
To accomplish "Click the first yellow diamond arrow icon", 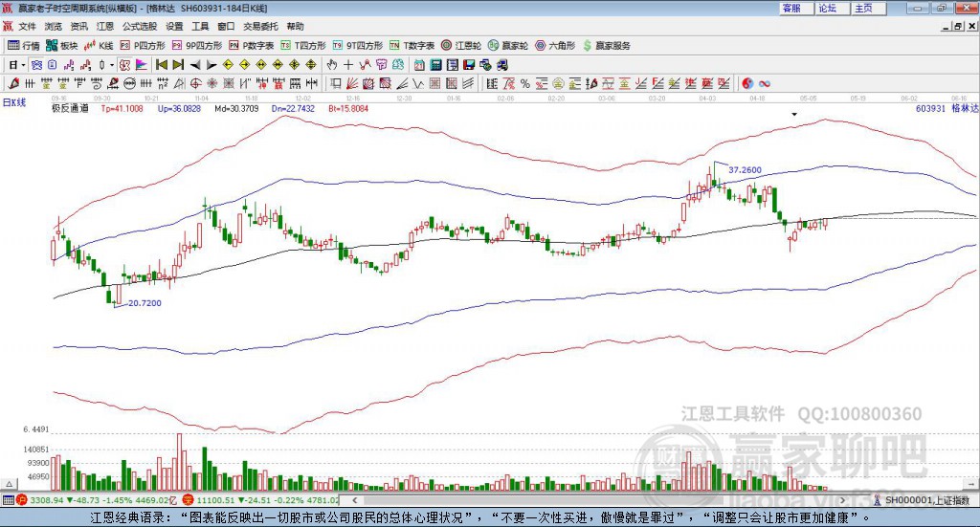I will [x=228, y=65].
